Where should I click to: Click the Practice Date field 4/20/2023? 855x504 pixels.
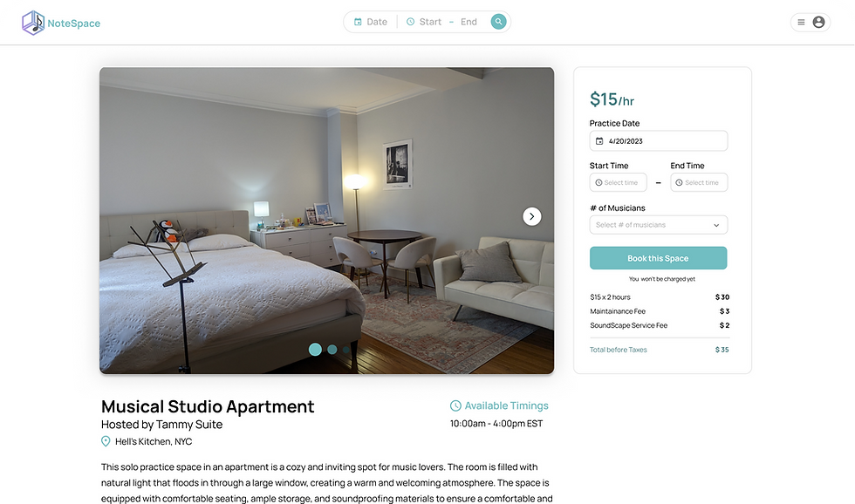(x=658, y=141)
